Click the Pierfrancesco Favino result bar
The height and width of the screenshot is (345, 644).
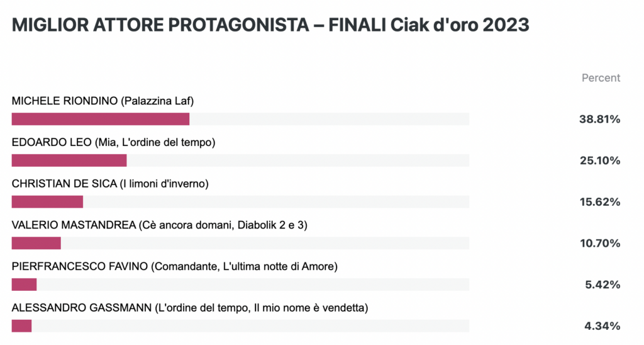(240, 285)
